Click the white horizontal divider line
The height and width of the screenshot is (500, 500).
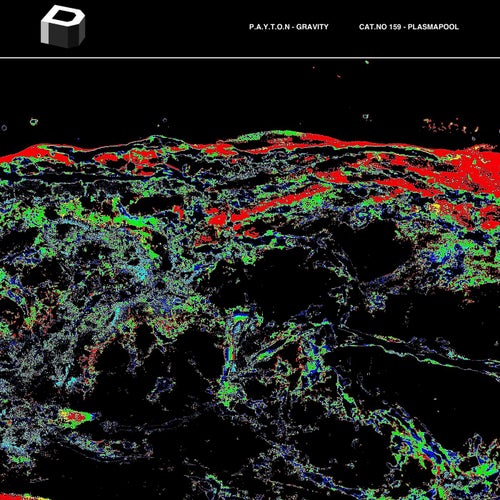pyautogui.click(x=250, y=58)
